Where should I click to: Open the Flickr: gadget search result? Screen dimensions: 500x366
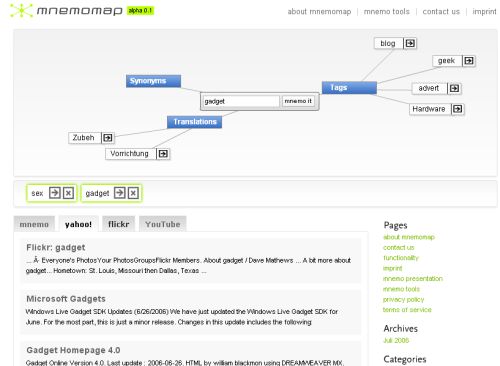[x=56, y=247]
